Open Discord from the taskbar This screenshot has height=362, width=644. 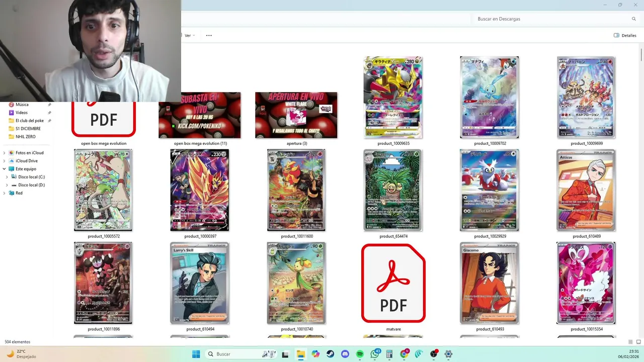coord(345,354)
